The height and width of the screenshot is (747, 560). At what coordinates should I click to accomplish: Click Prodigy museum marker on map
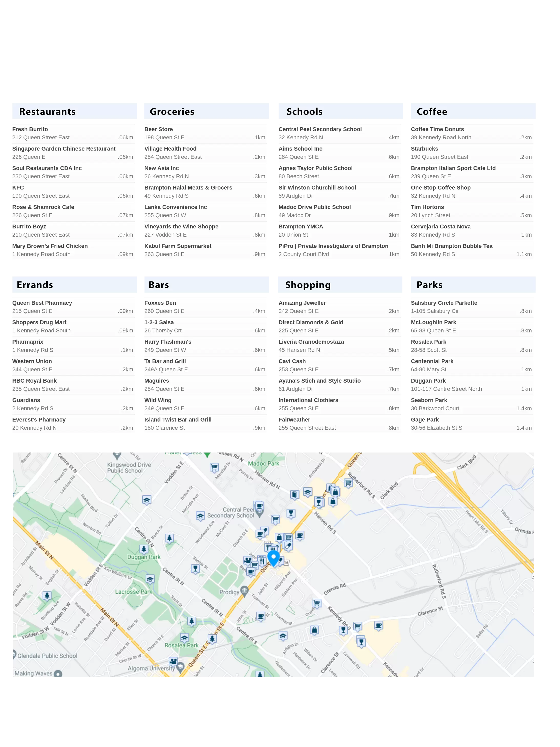click(245, 591)
